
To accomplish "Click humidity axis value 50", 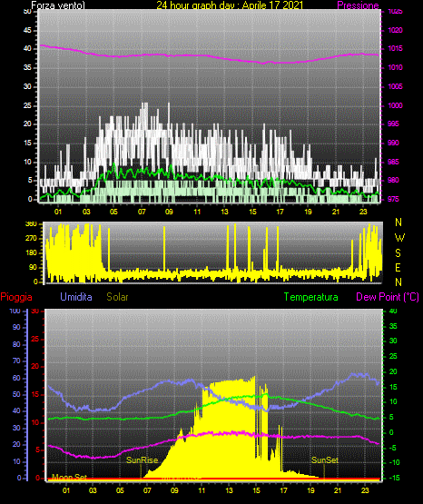I will 16,394.
